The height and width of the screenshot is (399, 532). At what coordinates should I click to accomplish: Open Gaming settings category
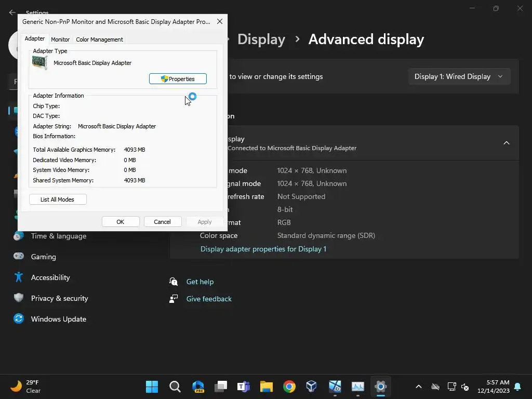(x=44, y=257)
